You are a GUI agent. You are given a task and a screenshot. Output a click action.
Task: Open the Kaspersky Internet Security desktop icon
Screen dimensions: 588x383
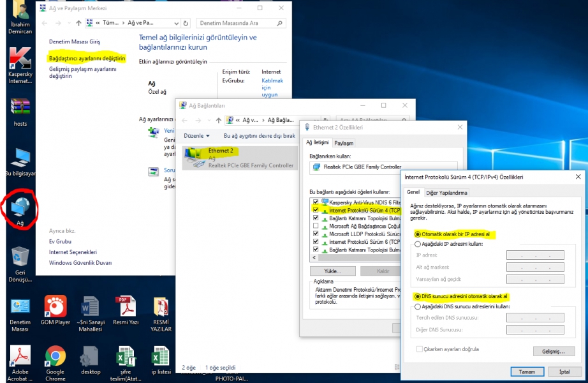(20, 59)
